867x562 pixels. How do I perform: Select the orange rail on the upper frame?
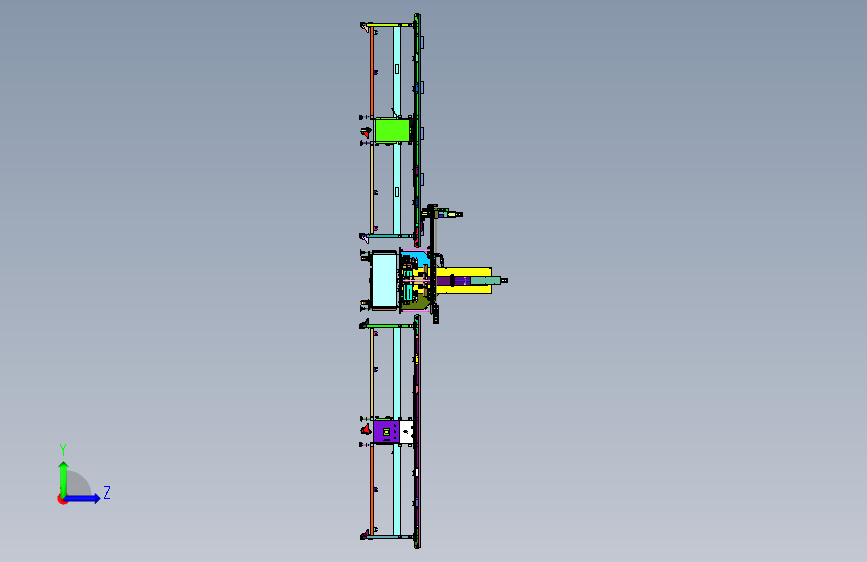pos(372,72)
